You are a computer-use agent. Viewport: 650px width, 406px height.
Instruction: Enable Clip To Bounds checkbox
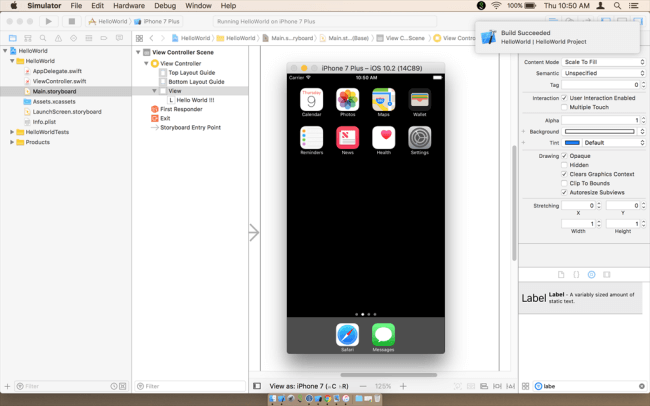(x=564, y=183)
